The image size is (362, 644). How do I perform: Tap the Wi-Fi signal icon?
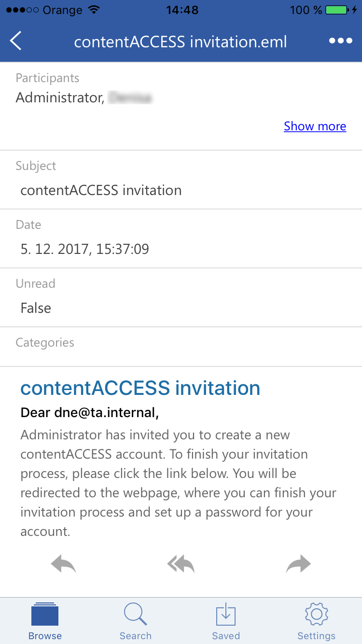94,10
